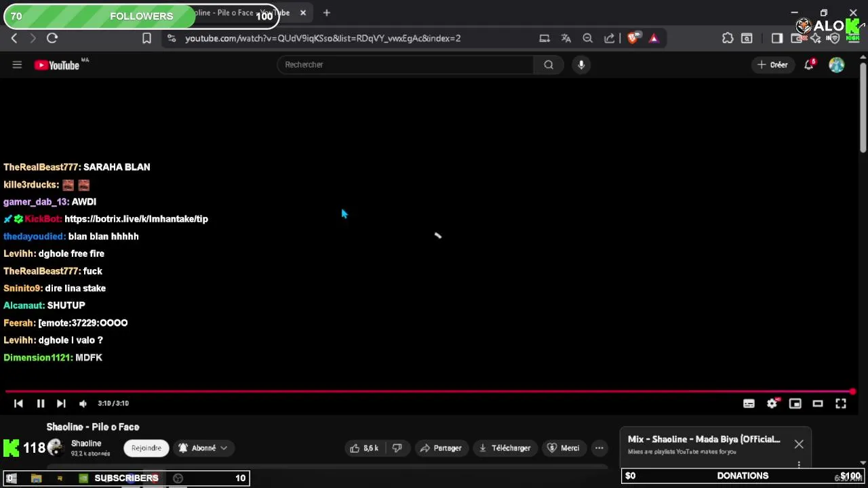Select the Shaoline Pile o Face tab
Viewport: 868px width, 488px height.
(241, 13)
